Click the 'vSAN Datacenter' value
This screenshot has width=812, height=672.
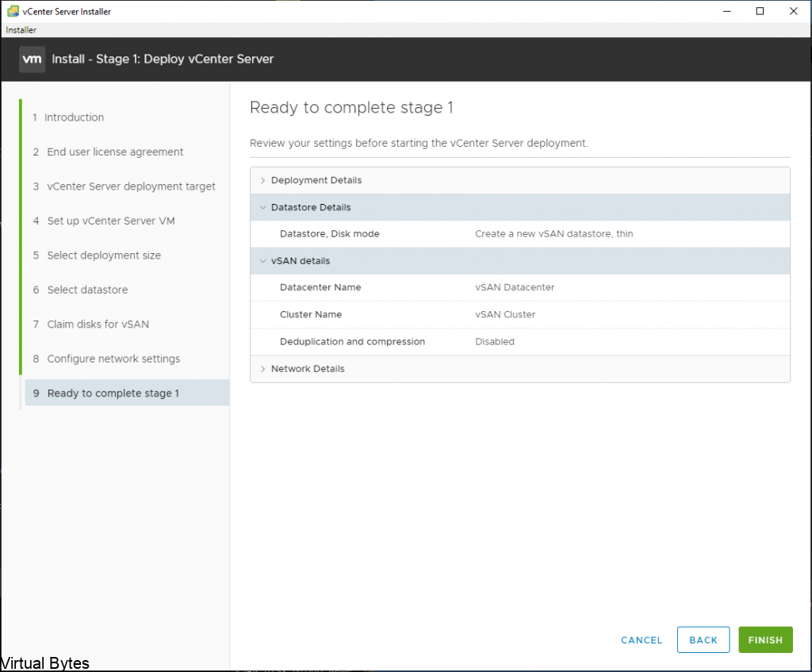(x=515, y=287)
